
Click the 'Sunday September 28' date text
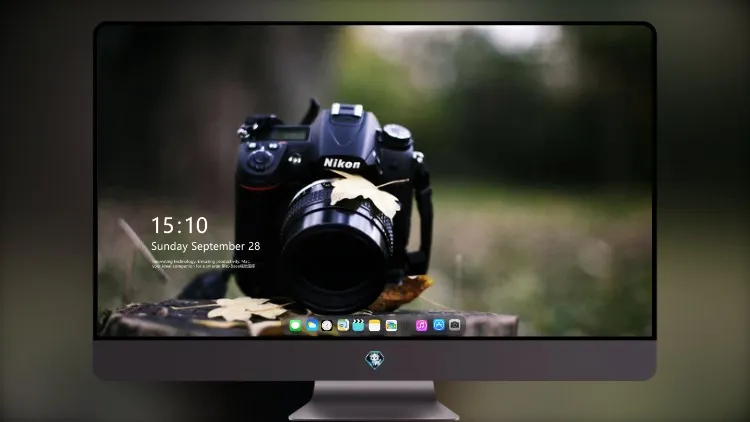(206, 246)
